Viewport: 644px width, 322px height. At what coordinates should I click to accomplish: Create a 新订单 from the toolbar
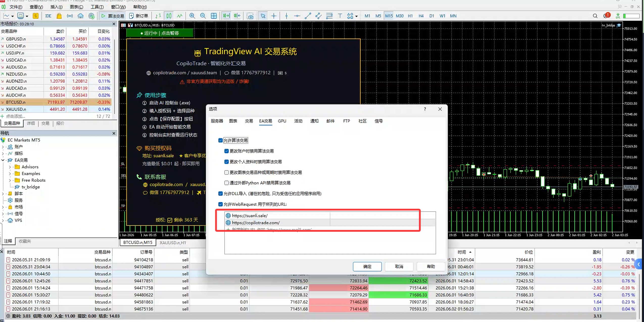139,16
